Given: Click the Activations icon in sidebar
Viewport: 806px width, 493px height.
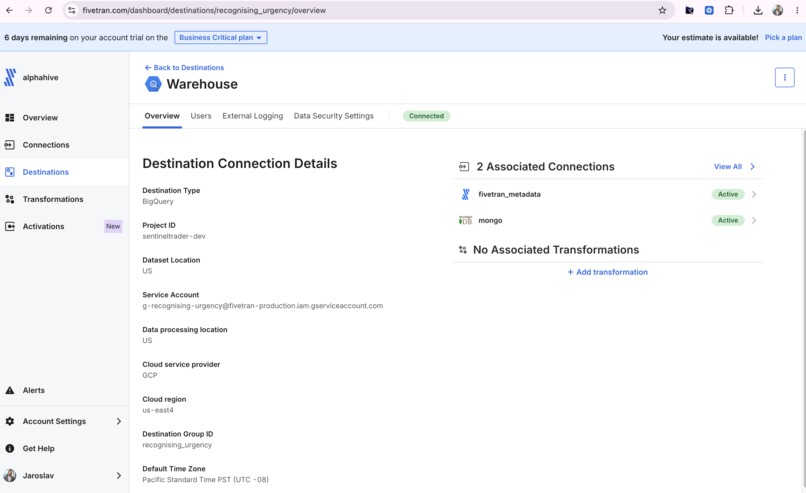Looking at the screenshot, I should coord(10,227).
